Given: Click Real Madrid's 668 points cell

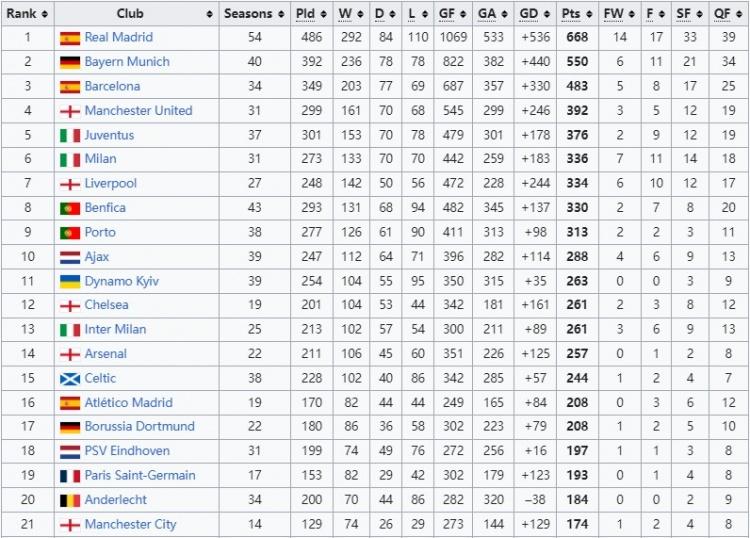Looking at the screenshot, I should point(574,38).
